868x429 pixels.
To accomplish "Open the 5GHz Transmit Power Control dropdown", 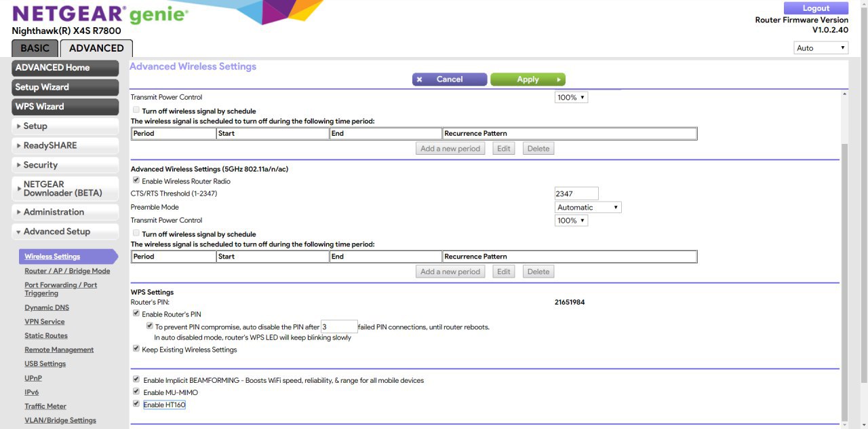I will (571, 221).
